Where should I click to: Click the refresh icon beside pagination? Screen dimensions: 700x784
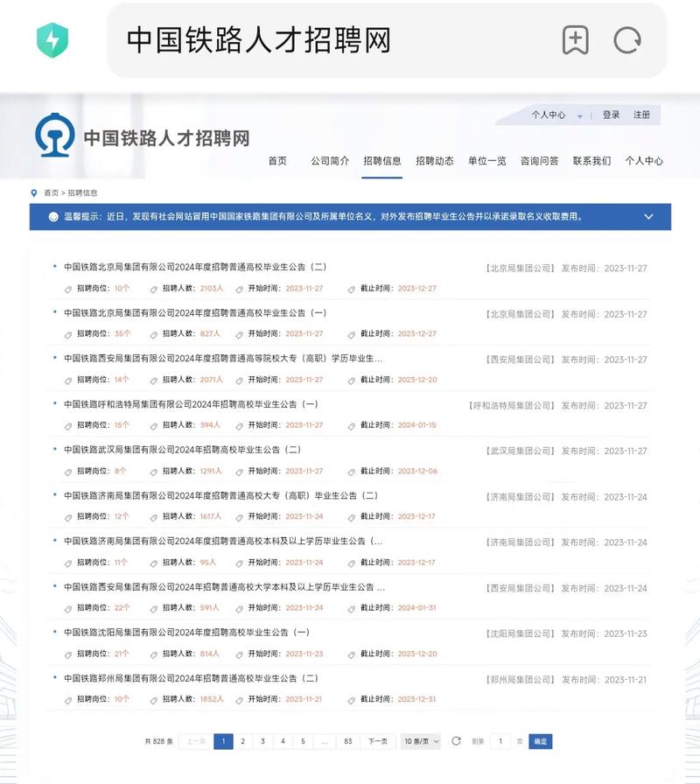456,741
